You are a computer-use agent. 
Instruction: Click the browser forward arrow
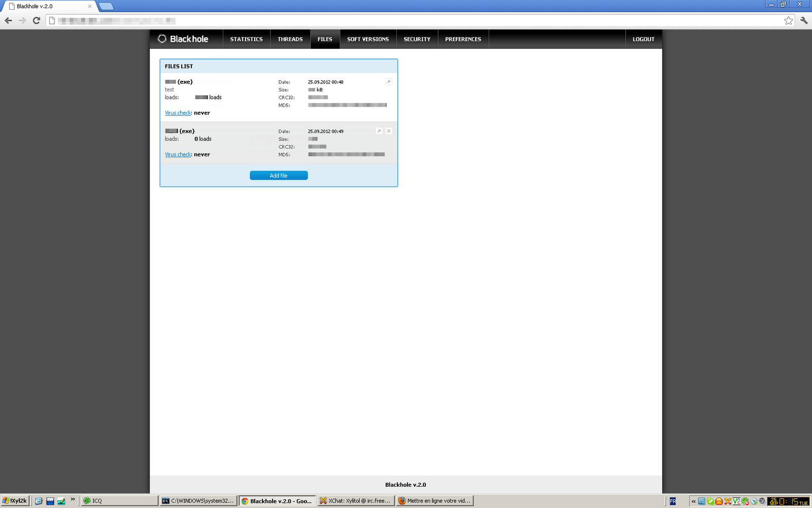(22, 21)
